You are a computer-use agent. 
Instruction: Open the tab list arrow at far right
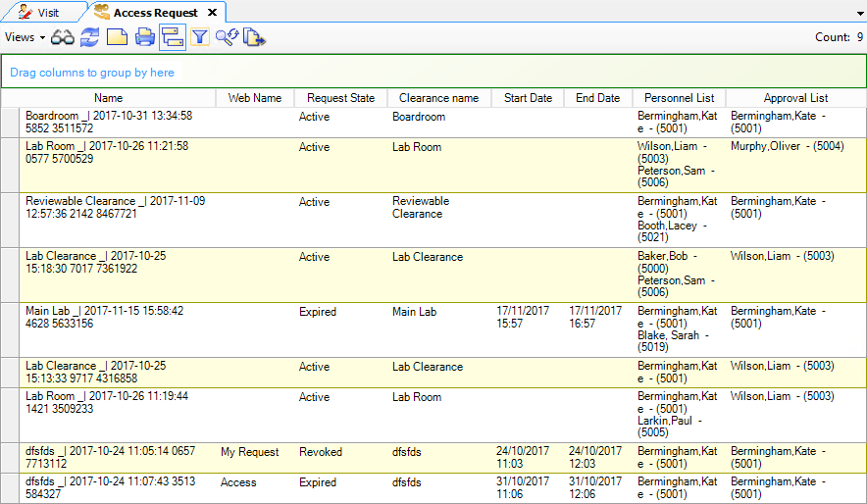[x=860, y=14]
